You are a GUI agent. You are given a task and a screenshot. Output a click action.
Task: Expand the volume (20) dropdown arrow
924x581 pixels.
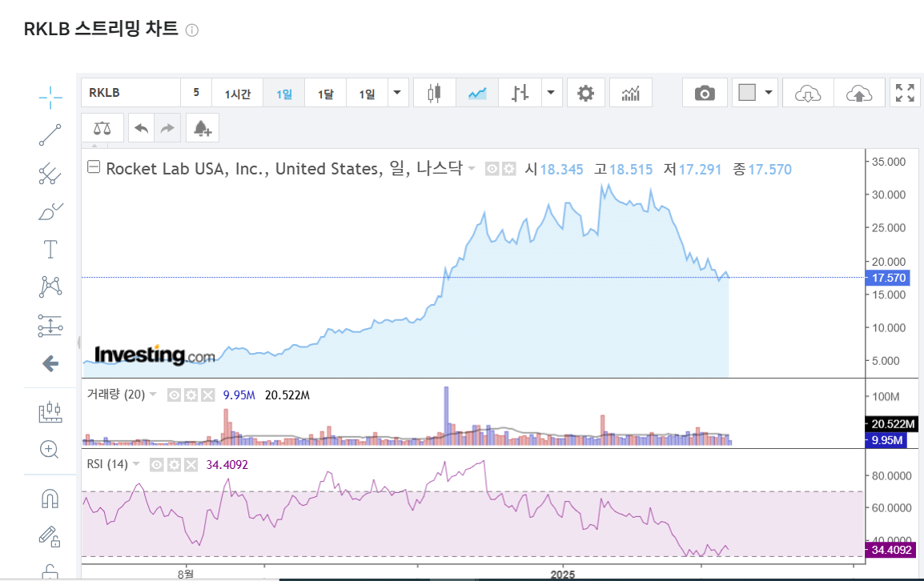click(153, 395)
